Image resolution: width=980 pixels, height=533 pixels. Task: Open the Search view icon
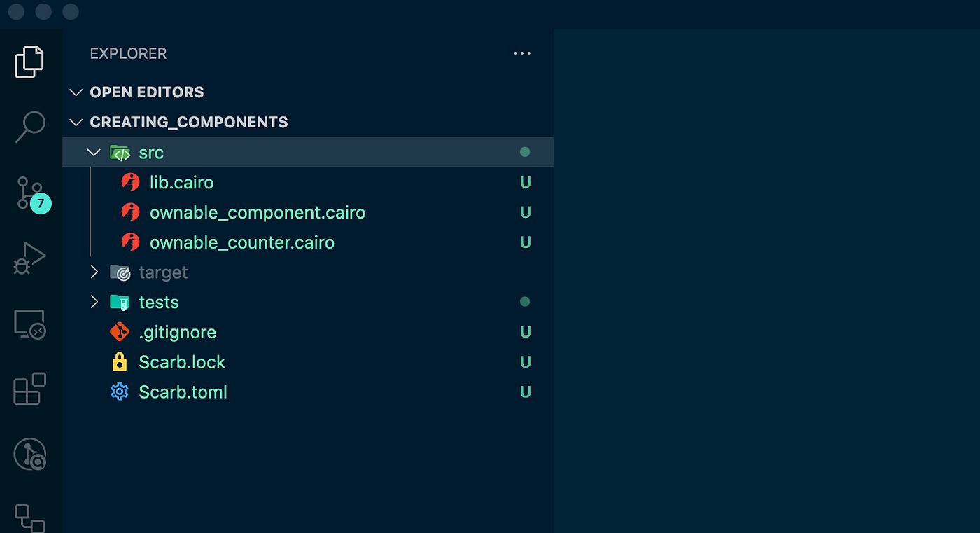29,127
